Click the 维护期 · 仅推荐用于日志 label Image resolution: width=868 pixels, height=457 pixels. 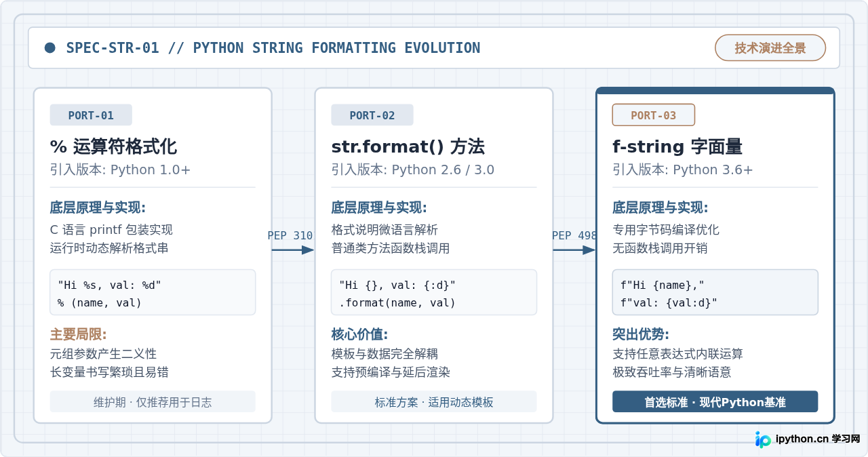[153, 401]
